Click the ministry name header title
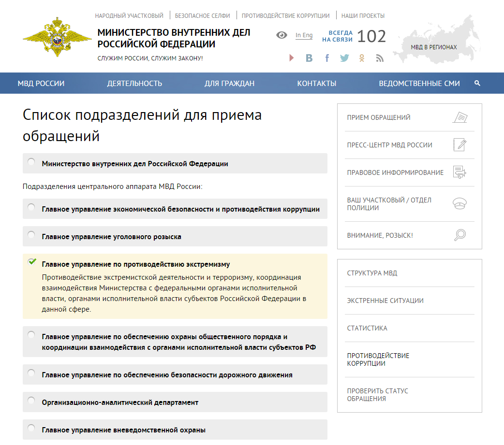 point(174,38)
